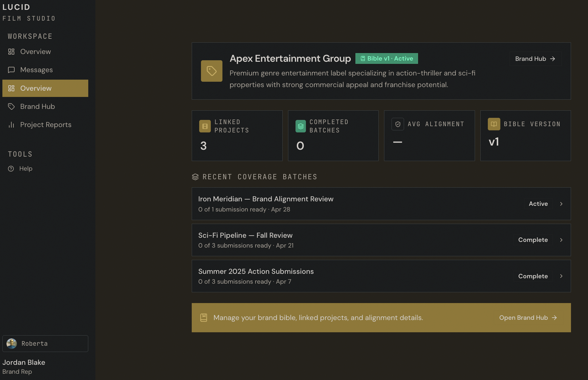Click the Brand Hub button in header card
Image resolution: width=588 pixels, height=380 pixels.
coord(536,59)
